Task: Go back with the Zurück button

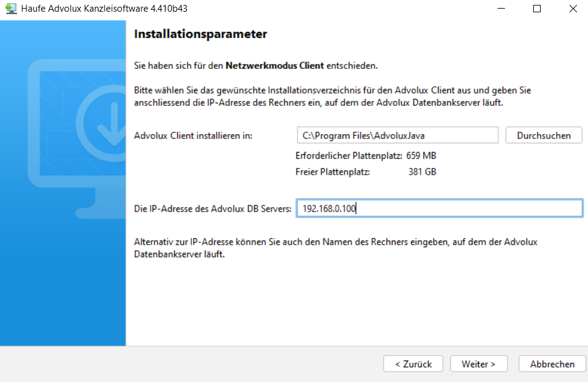Action: [x=413, y=364]
